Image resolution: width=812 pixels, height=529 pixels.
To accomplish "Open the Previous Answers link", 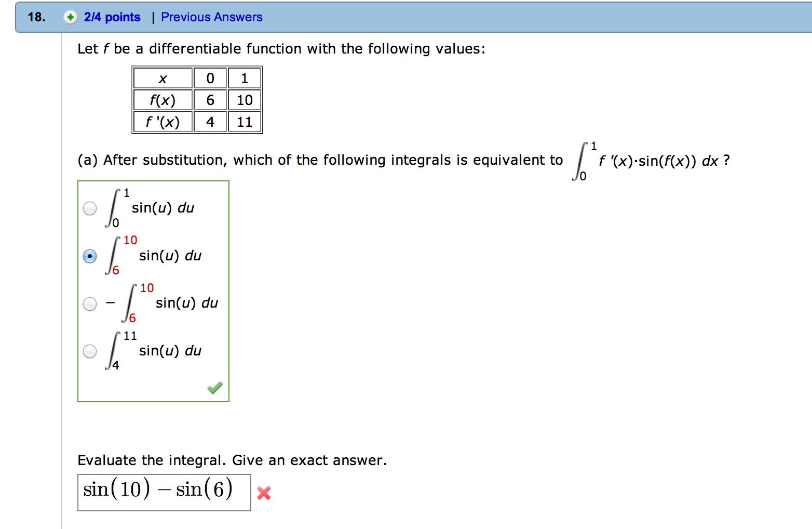I will pyautogui.click(x=211, y=17).
